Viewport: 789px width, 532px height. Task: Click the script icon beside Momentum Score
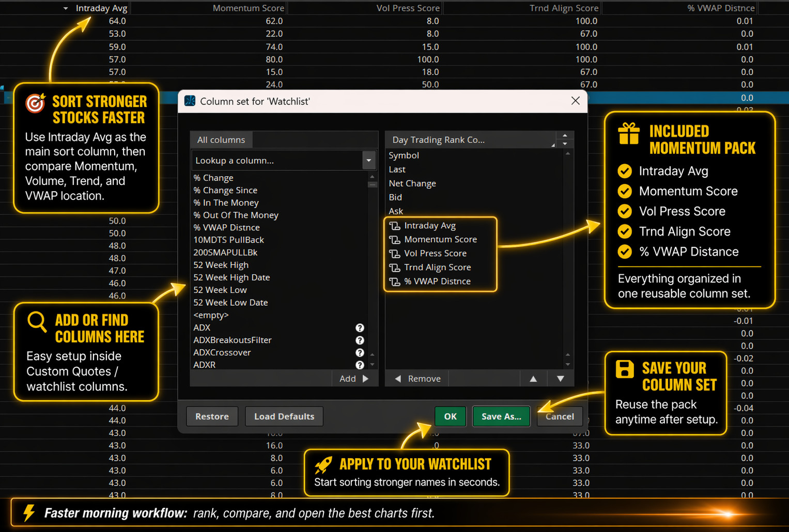click(395, 240)
